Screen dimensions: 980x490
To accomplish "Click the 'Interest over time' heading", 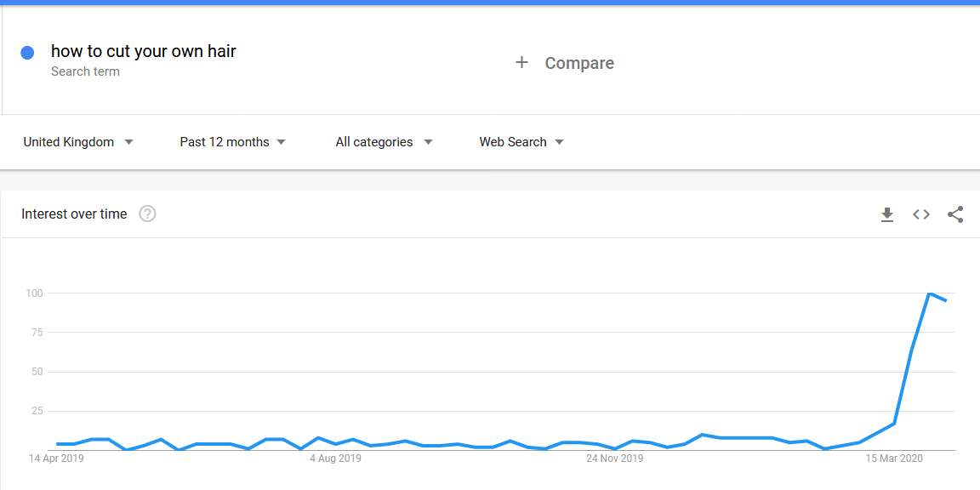I will [74, 214].
